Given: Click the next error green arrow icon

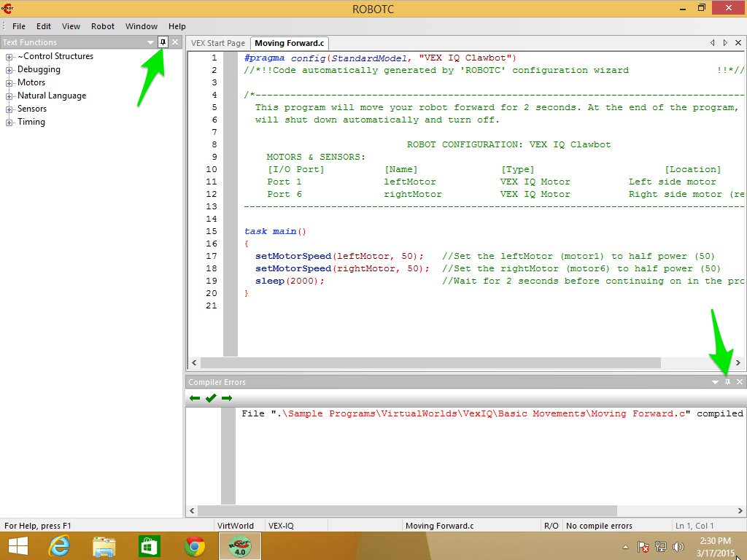Looking at the screenshot, I should click(x=227, y=397).
